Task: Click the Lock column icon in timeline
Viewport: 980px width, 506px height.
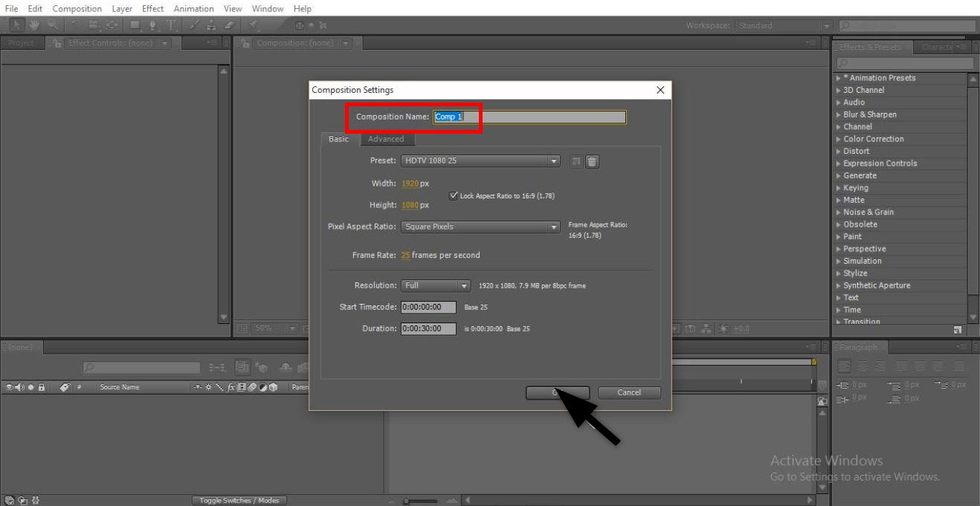Action: coord(42,387)
